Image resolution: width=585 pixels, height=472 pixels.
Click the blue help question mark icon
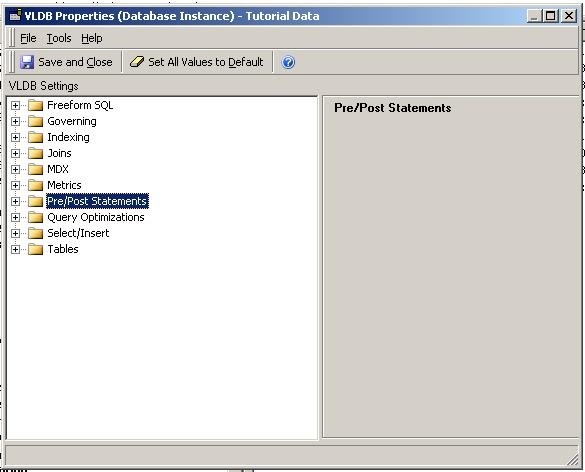point(288,62)
